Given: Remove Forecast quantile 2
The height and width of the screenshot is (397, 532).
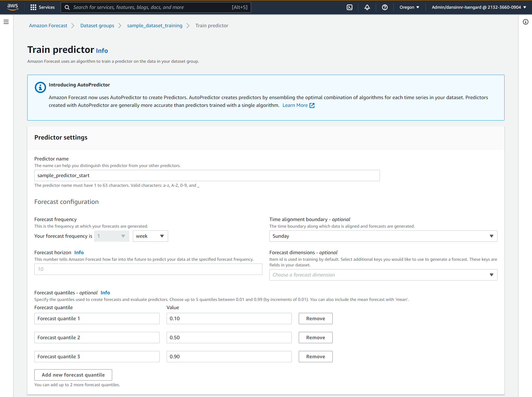Looking at the screenshot, I should 315,338.
